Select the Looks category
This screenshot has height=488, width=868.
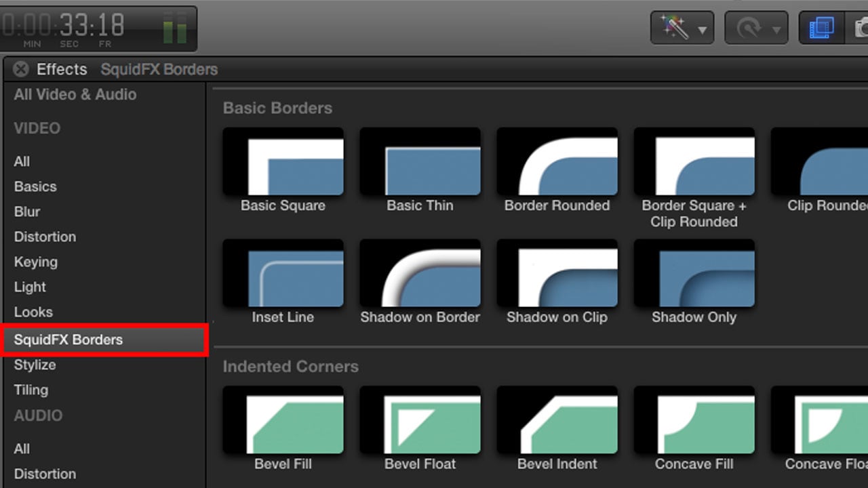point(33,312)
